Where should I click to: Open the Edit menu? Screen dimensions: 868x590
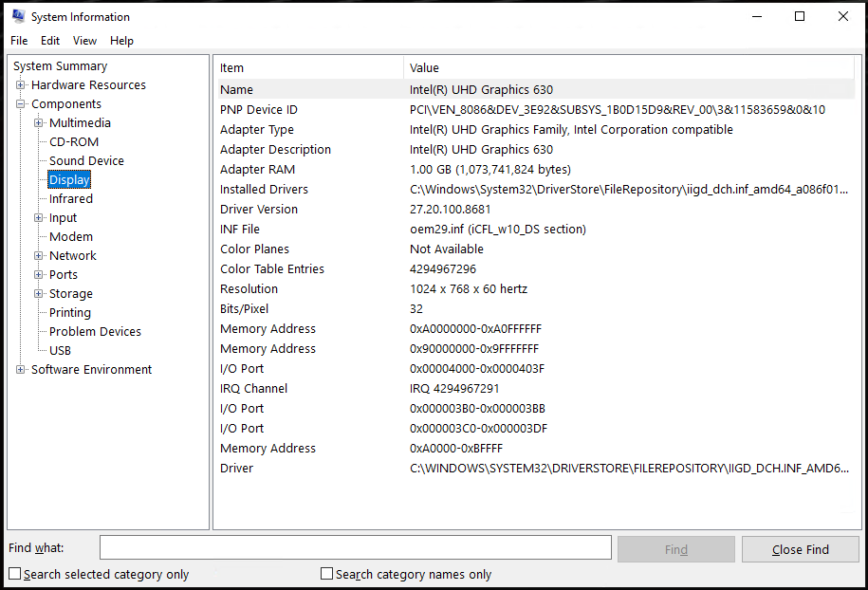pyautogui.click(x=50, y=41)
